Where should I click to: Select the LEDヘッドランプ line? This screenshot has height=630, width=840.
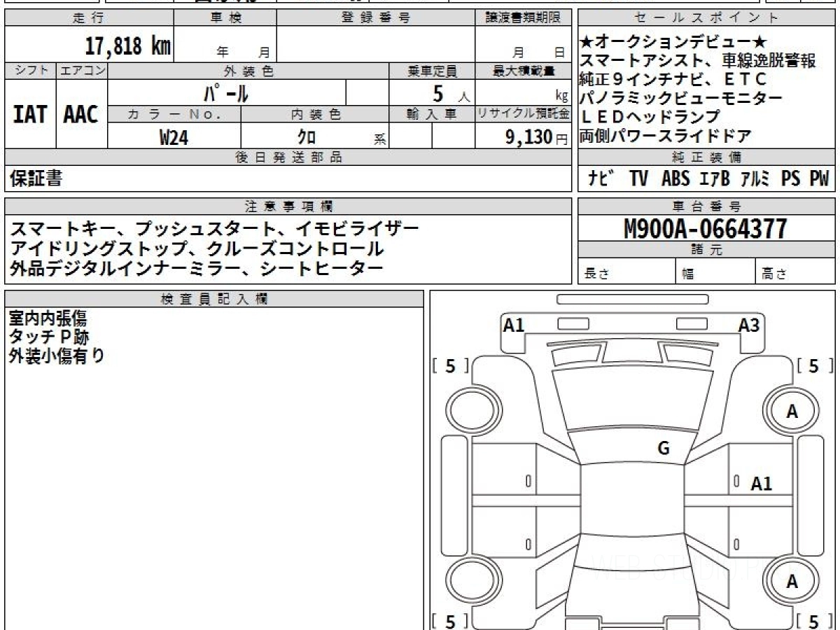click(x=650, y=116)
